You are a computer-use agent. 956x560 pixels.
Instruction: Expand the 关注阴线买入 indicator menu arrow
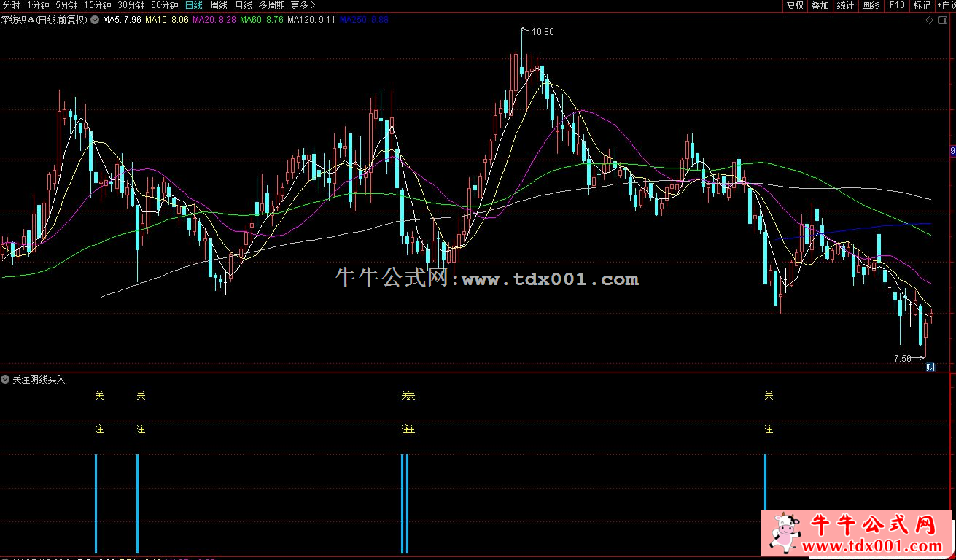(6, 379)
